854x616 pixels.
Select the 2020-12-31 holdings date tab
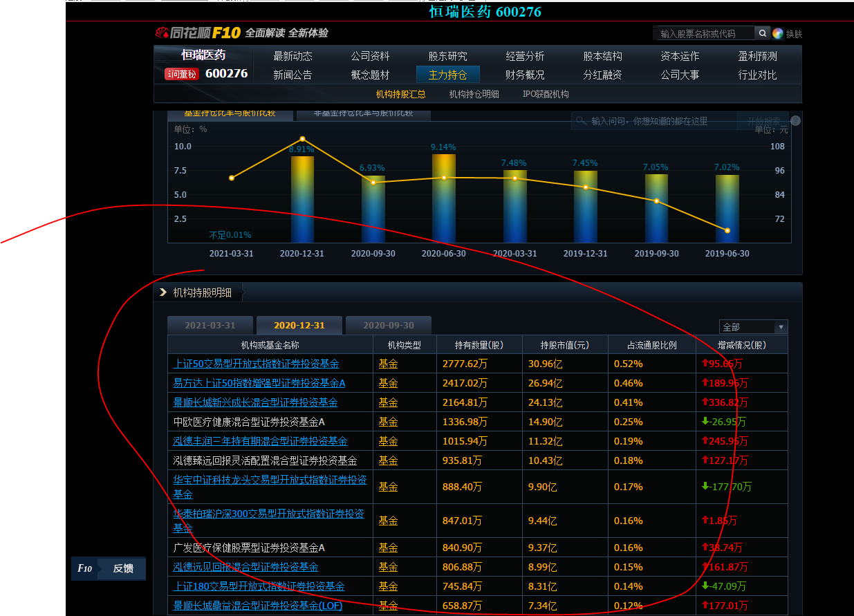pyautogui.click(x=299, y=326)
